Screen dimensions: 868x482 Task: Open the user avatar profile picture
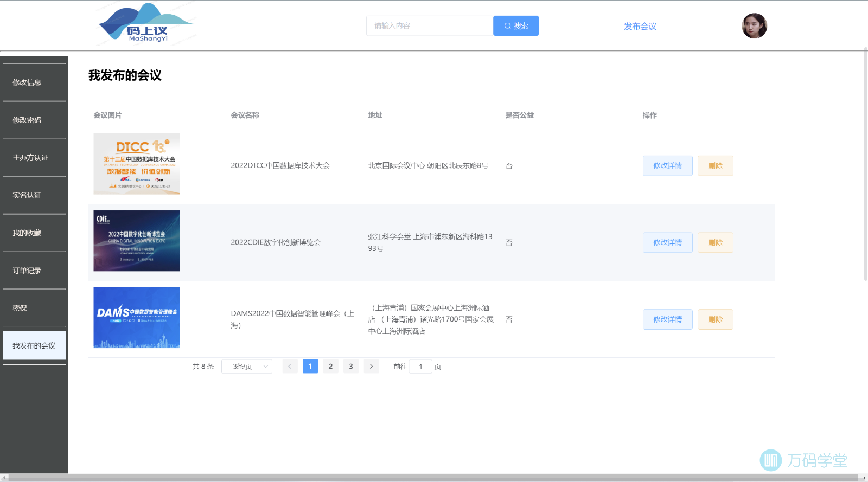click(755, 26)
